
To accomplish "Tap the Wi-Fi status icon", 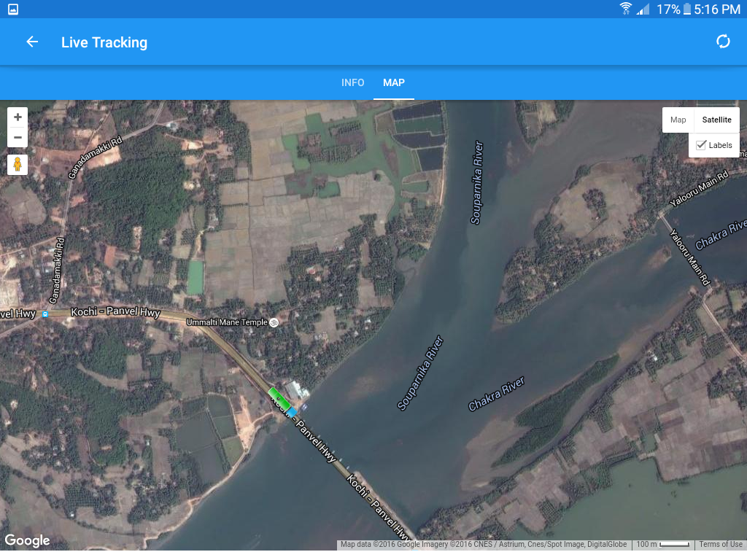I will click(625, 9).
